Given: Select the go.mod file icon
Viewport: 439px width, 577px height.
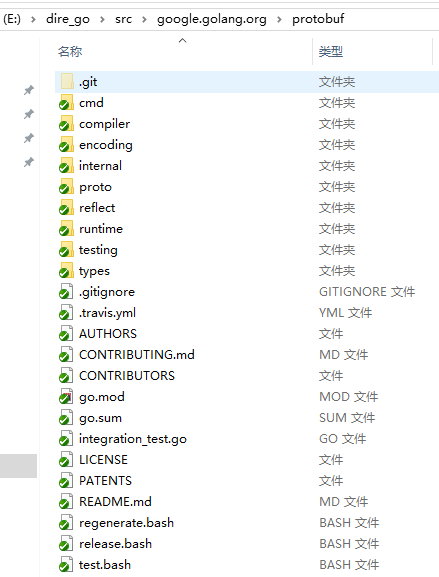Looking at the screenshot, I should click(x=66, y=397).
